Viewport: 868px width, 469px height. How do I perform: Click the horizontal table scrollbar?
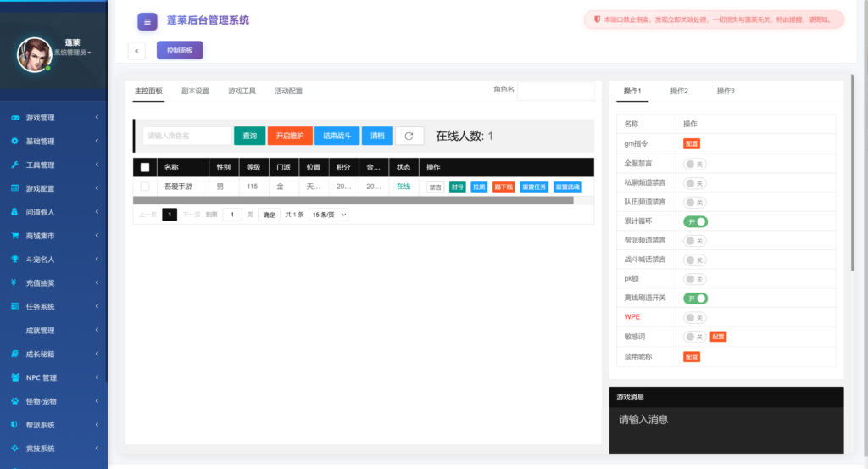coord(353,200)
